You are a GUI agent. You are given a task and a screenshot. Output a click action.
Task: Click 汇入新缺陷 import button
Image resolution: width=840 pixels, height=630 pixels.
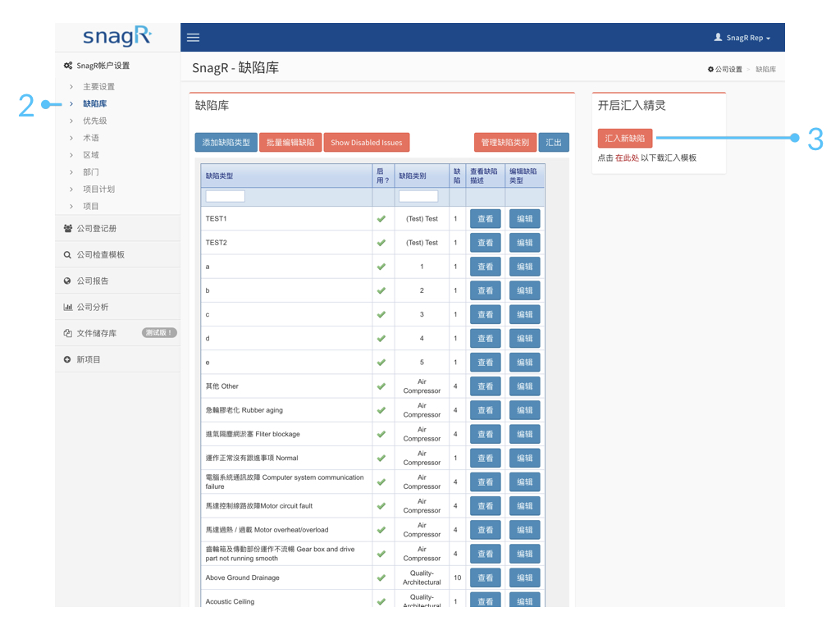(624, 138)
